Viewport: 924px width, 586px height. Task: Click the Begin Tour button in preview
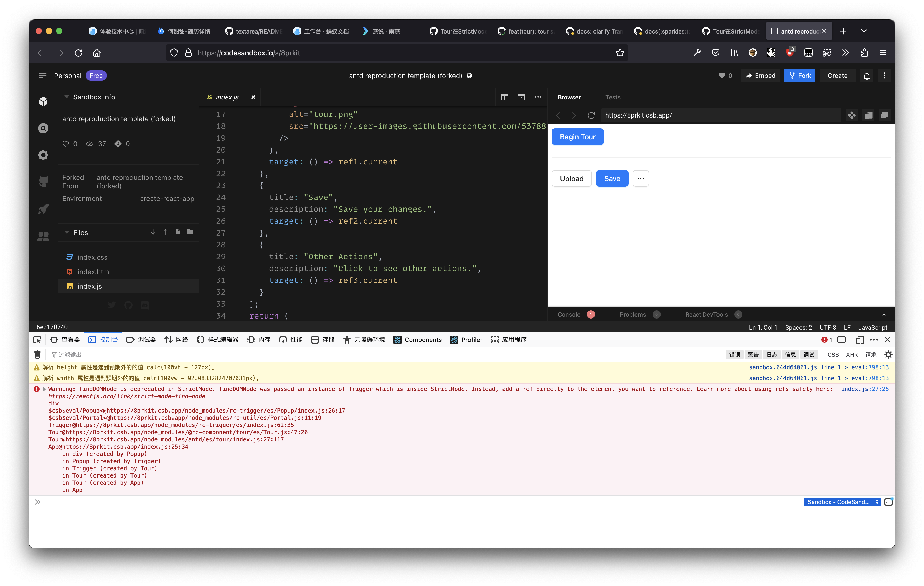[x=577, y=136]
